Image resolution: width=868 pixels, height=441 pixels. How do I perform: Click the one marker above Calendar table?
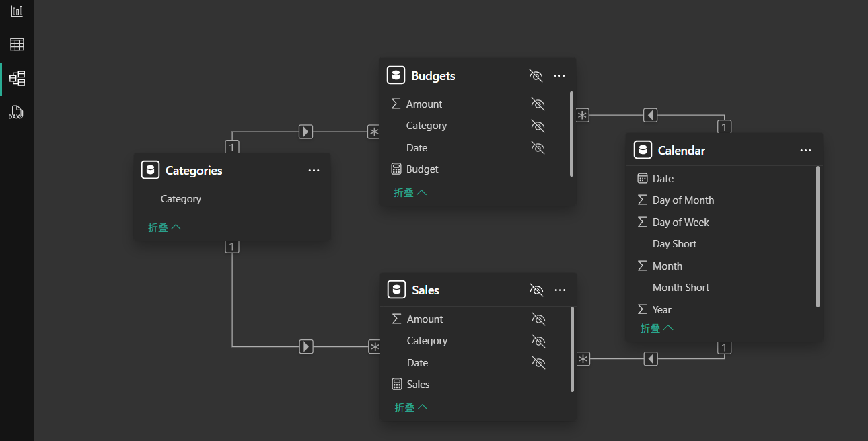tap(724, 126)
